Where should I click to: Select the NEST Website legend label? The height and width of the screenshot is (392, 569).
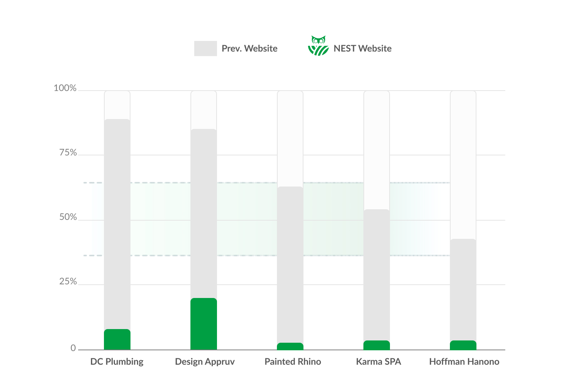(362, 49)
